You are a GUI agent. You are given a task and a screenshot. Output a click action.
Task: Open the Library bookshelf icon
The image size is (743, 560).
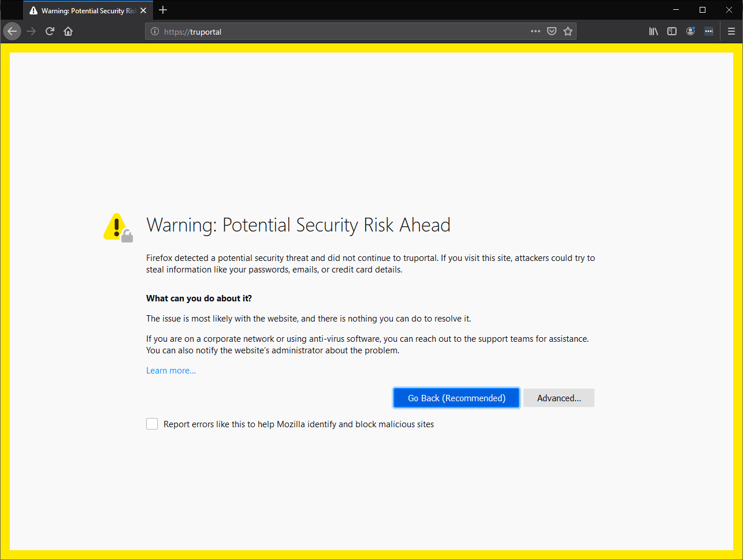click(653, 31)
